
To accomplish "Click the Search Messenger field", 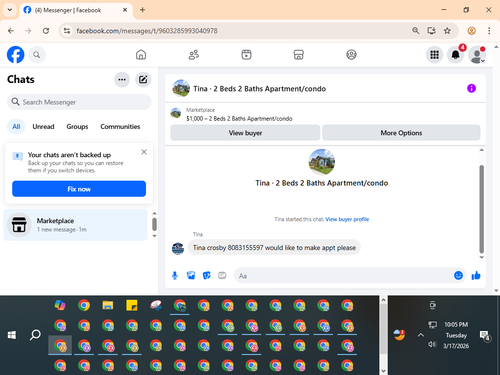I will point(79,102).
